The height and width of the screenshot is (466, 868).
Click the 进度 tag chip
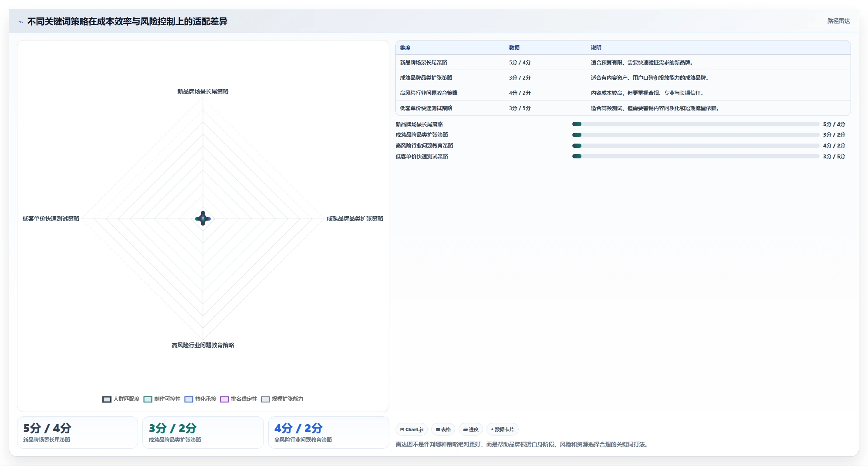point(471,429)
